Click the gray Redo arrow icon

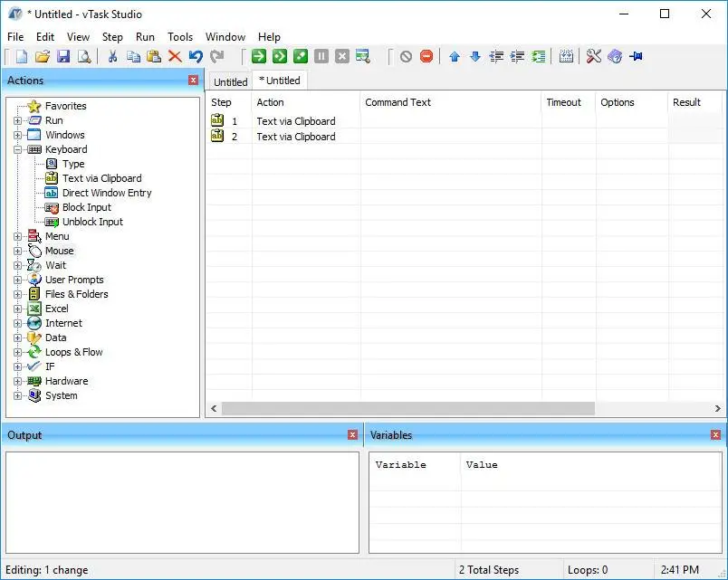point(216,57)
